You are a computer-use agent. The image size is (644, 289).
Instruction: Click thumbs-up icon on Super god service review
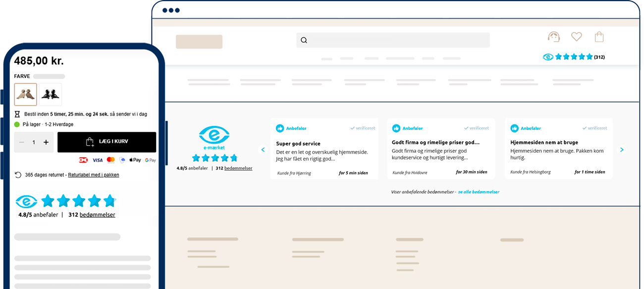coord(280,128)
